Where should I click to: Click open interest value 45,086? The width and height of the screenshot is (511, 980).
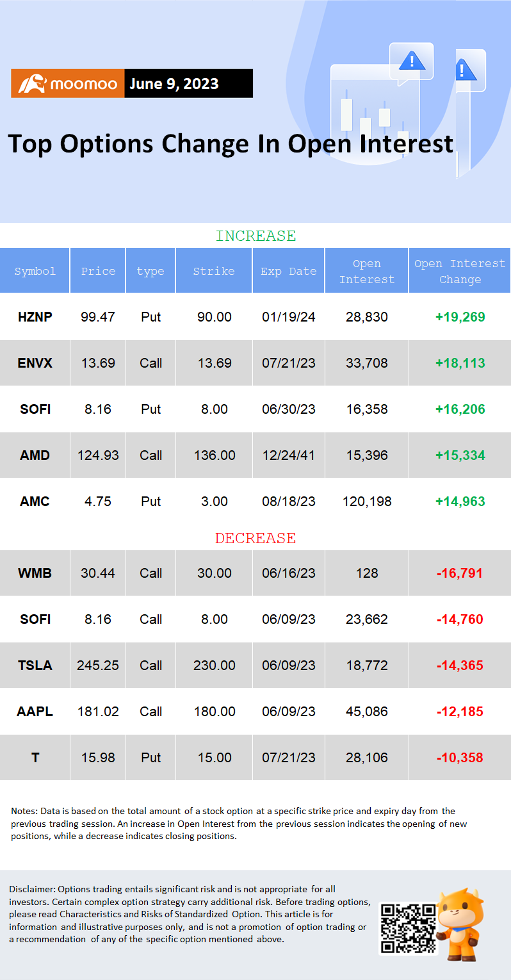[367, 712]
